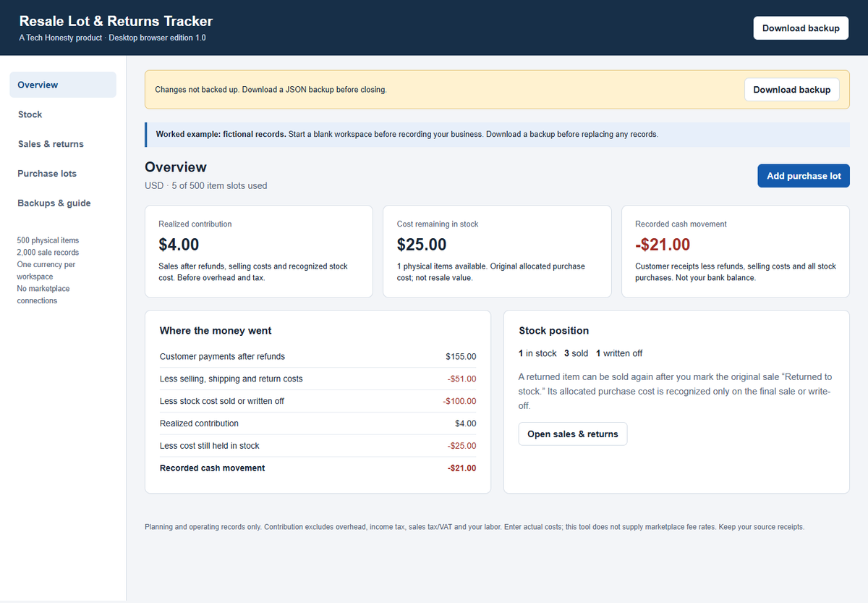This screenshot has width=868, height=603.
Task: Click Download backup in the header bar
Action: click(x=801, y=28)
